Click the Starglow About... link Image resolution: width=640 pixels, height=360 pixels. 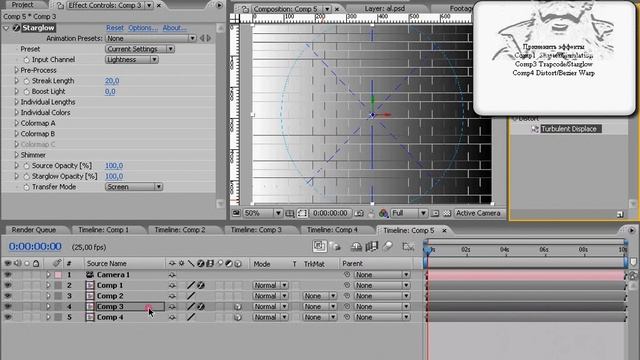[175, 28]
